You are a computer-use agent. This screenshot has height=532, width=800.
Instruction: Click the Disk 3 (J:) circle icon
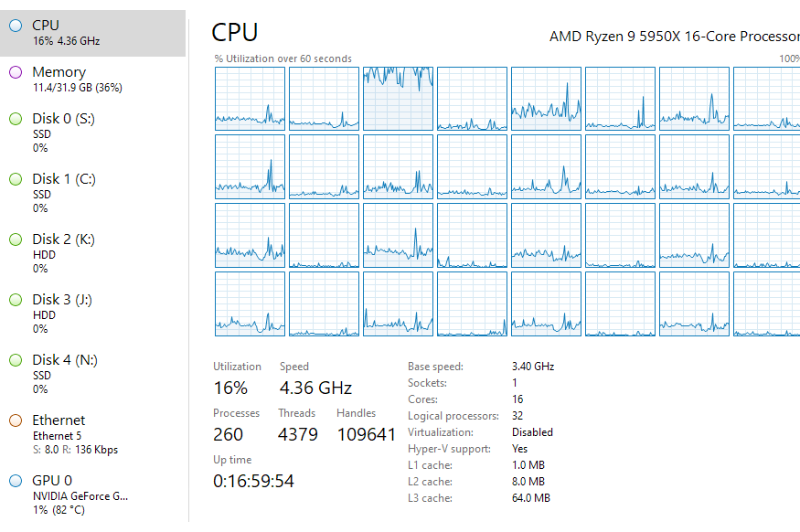[15, 300]
